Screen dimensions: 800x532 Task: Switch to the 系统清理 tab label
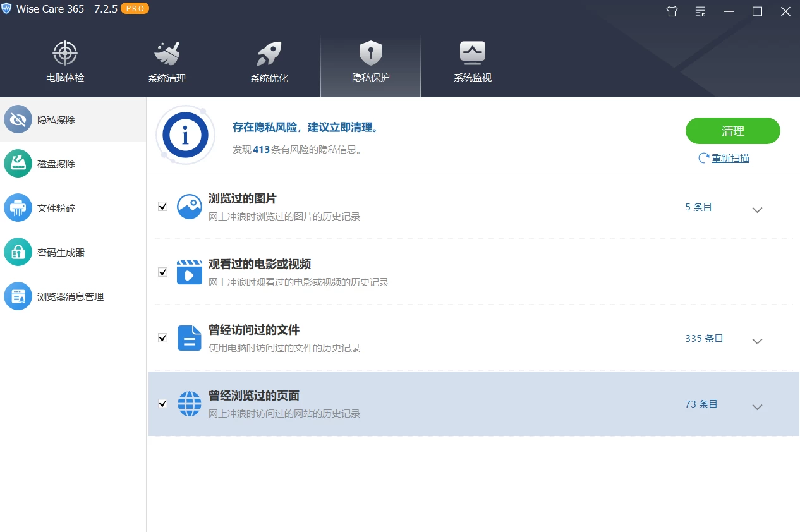pyautogui.click(x=167, y=78)
